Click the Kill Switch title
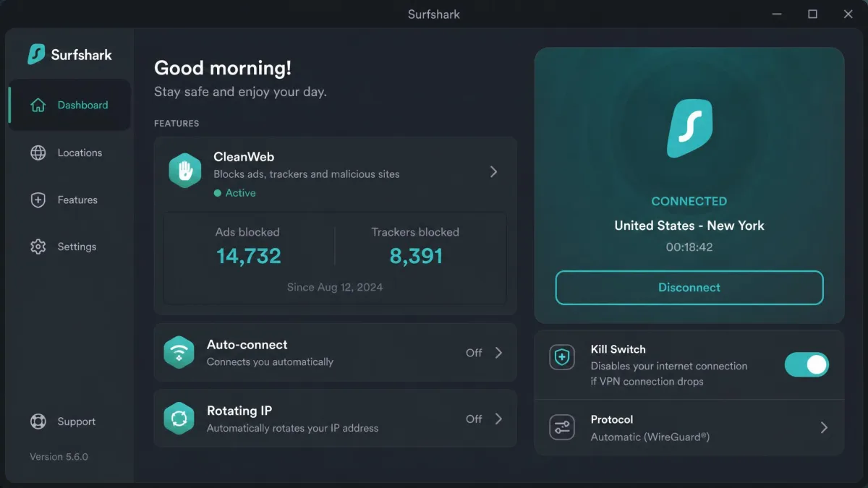 coord(618,349)
